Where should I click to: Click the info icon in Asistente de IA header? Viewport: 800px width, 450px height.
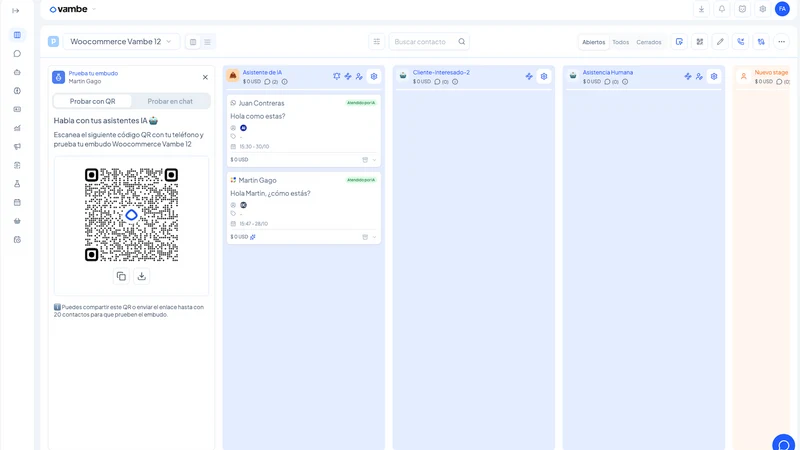[285, 82]
